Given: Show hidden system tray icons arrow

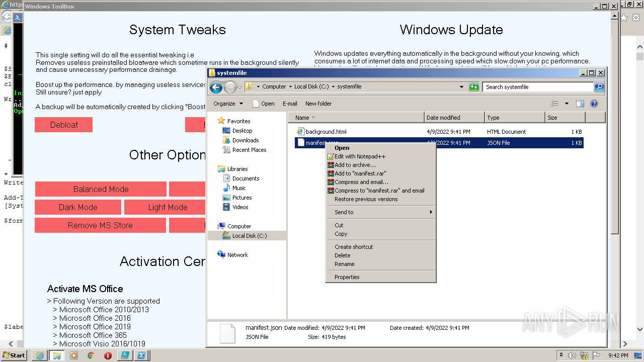Looking at the screenshot, I should 561,355.
